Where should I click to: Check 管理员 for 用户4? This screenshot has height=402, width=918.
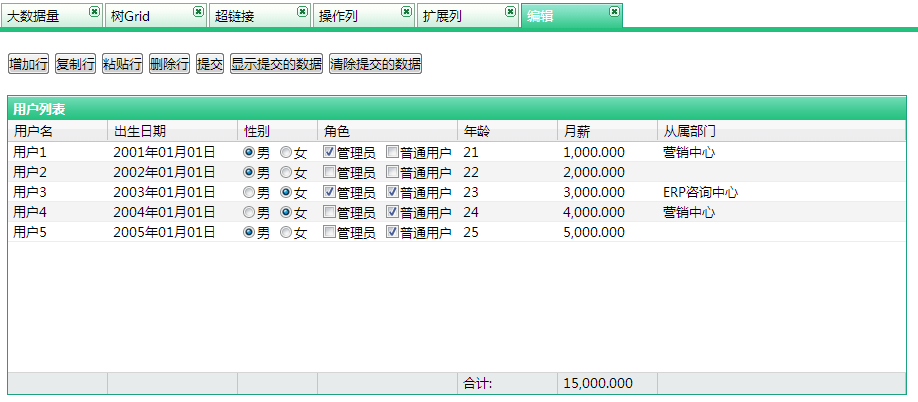point(329,211)
